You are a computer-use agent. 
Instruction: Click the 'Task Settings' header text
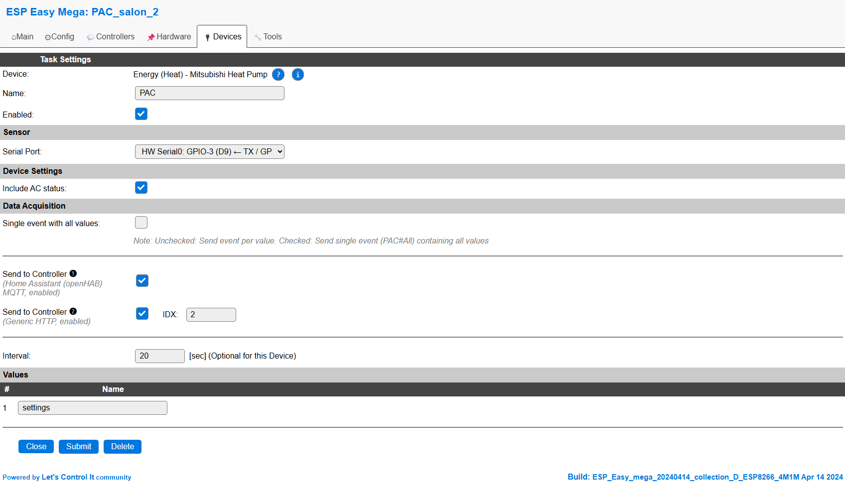pyautogui.click(x=66, y=60)
